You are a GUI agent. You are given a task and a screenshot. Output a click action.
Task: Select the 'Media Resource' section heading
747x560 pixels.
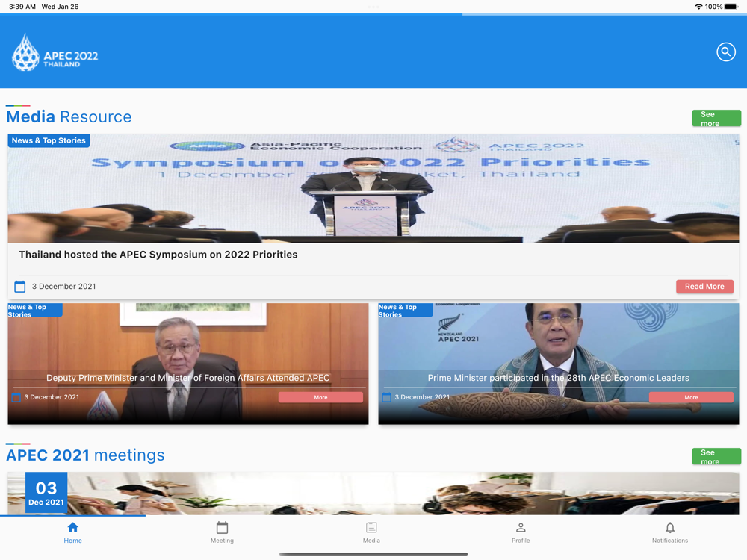[x=69, y=117]
